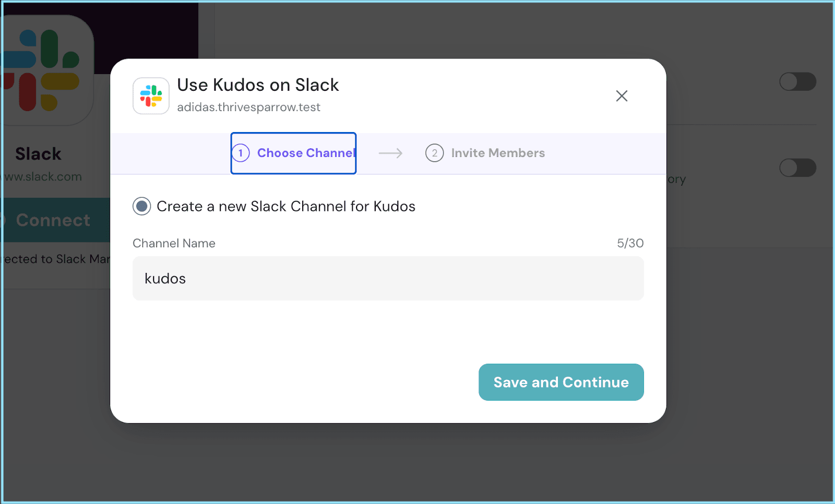Screen dimensions: 835x504
Task: Click the arrow between the two steps
Action: pos(390,153)
